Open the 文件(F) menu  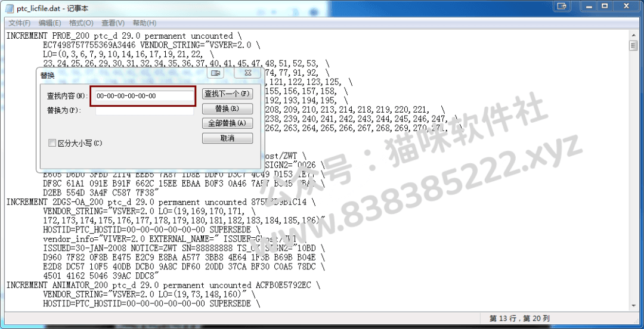tap(19, 23)
